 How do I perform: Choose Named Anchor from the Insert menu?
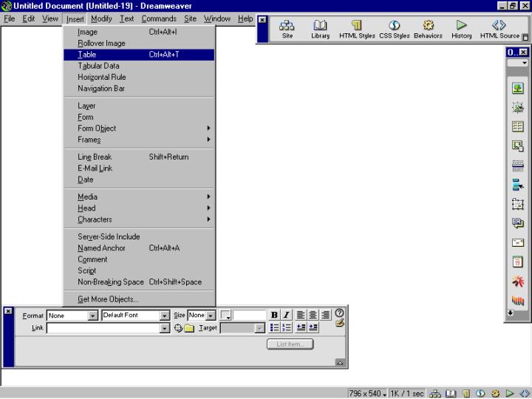pyautogui.click(x=139, y=248)
